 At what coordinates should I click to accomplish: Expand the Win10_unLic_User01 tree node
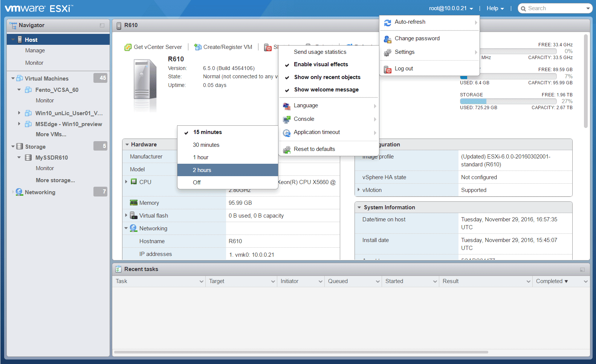[x=19, y=113]
